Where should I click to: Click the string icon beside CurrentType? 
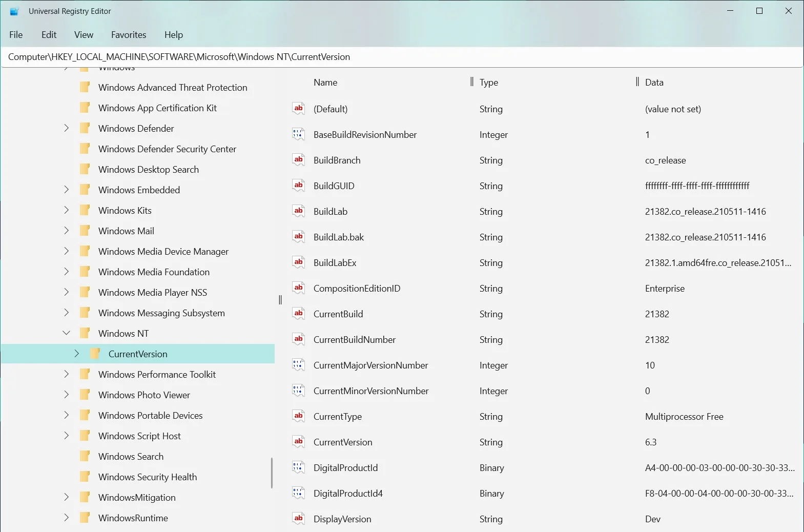298,416
